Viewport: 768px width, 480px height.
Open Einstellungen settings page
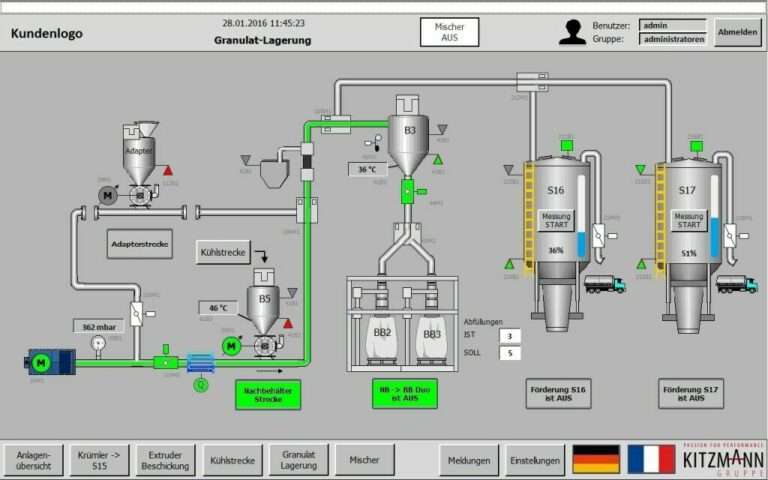click(535, 460)
